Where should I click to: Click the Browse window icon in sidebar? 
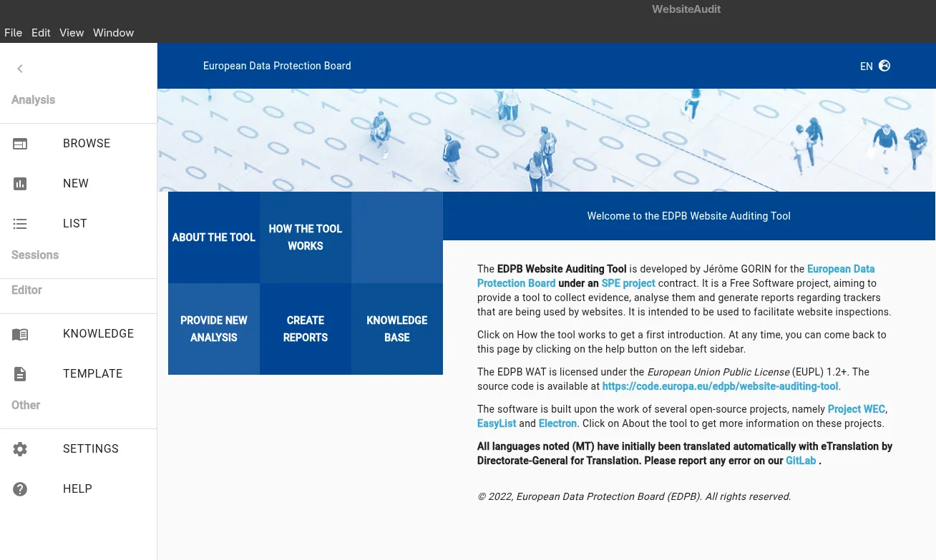pos(20,144)
